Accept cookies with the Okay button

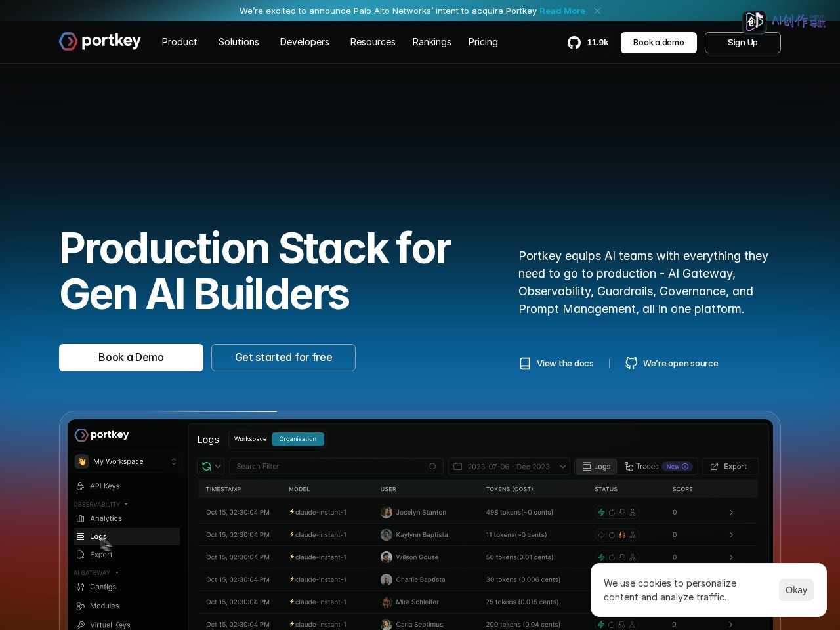[x=796, y=590]
